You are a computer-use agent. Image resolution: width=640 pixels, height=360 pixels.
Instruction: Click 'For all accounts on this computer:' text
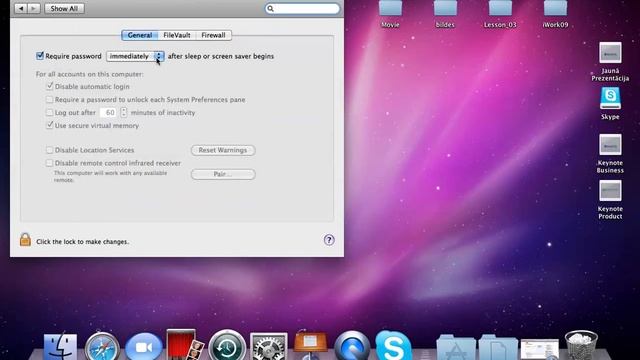point(89,74)
